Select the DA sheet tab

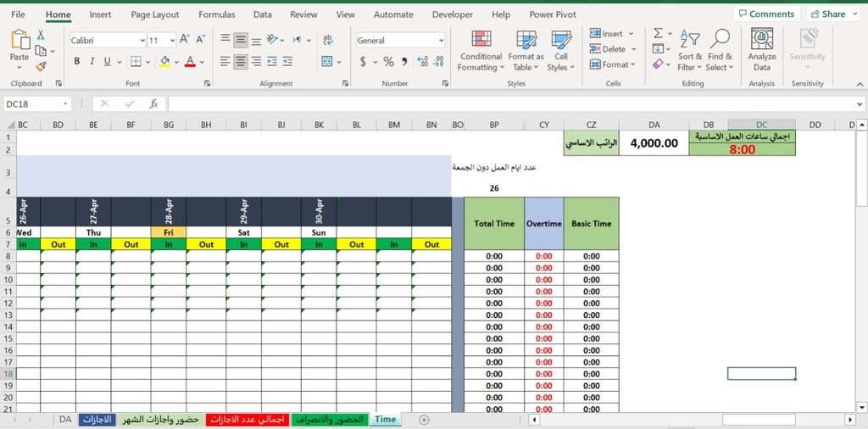[x=65, y=420]
